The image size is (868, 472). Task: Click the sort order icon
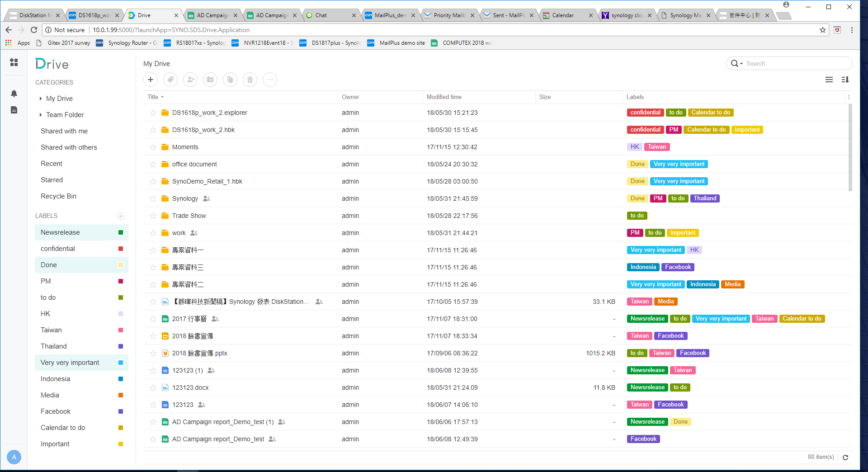845,80
